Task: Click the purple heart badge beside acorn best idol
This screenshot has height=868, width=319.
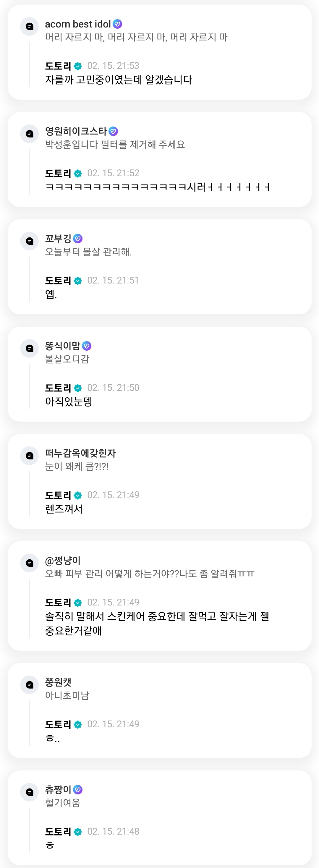Action: (117, 24)
